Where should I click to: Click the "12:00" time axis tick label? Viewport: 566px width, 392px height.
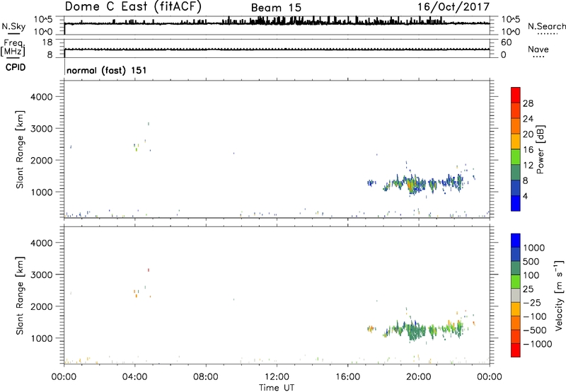277,377
